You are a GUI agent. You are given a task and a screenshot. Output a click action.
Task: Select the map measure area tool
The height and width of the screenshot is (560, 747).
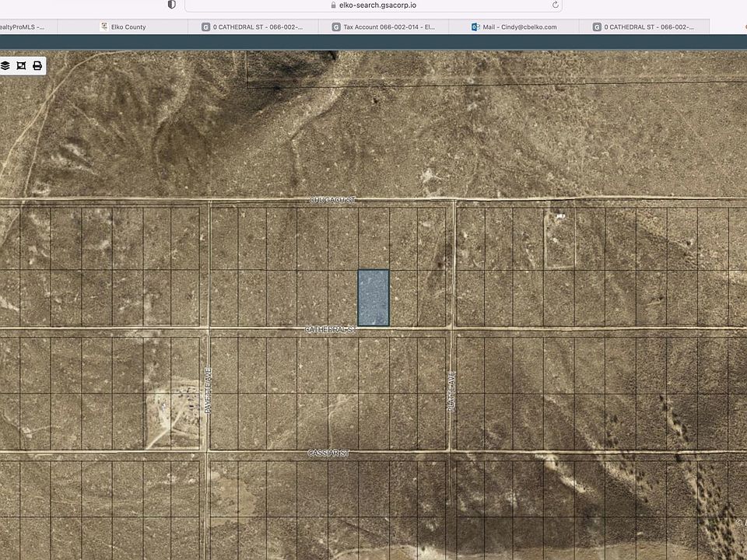click(x=21, y=65)
